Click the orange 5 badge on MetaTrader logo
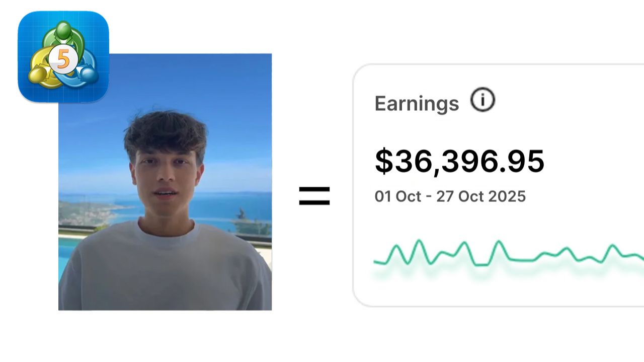Screen dimensions: 644x362 (x=63, y=60)
